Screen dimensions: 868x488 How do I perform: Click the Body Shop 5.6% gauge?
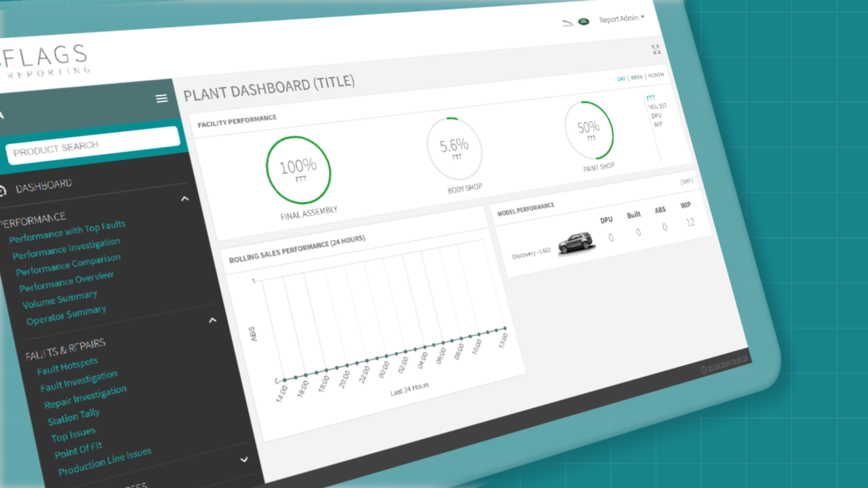pyautogui.click(x=455, y=148)
